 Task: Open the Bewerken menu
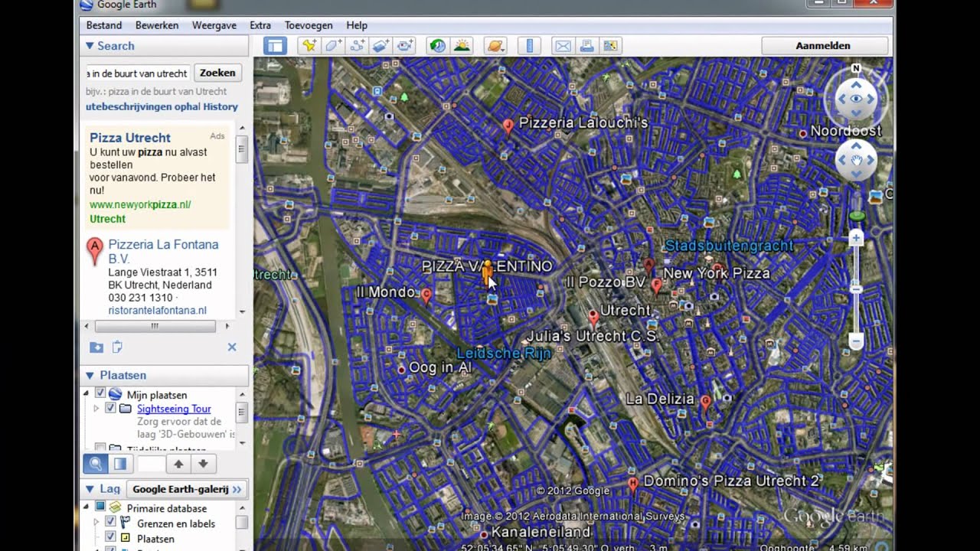(x=157, y=25)
